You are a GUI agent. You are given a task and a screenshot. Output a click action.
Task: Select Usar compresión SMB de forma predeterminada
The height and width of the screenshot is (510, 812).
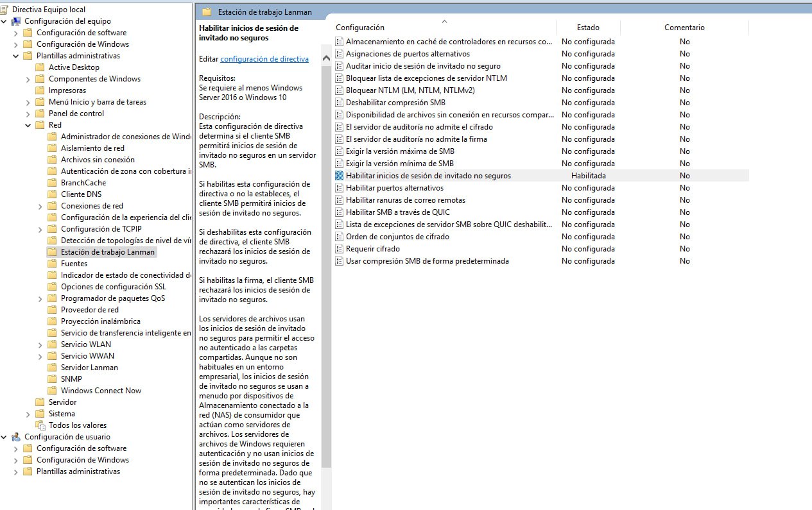click(427, 261)
